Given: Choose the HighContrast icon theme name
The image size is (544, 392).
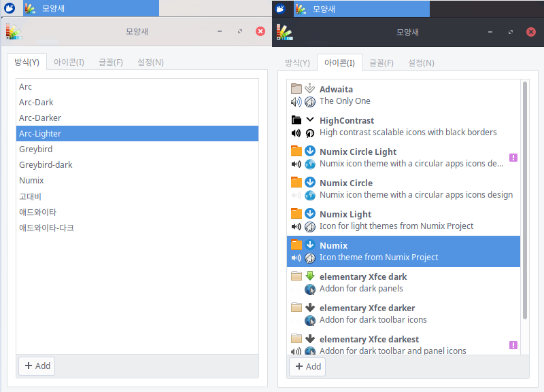Looking at the screenshot, I should [x=347, y=121].
